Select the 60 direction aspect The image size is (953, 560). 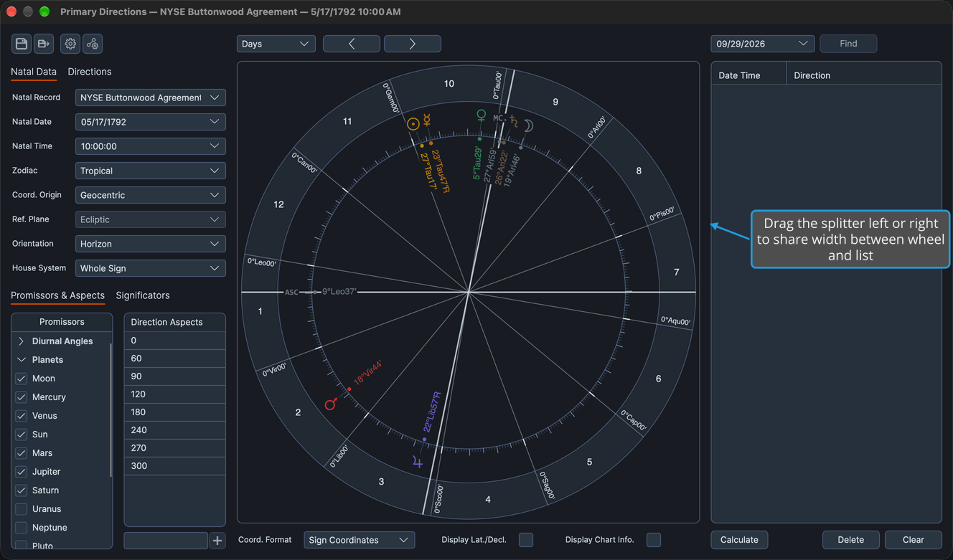[x=175, y=359]
